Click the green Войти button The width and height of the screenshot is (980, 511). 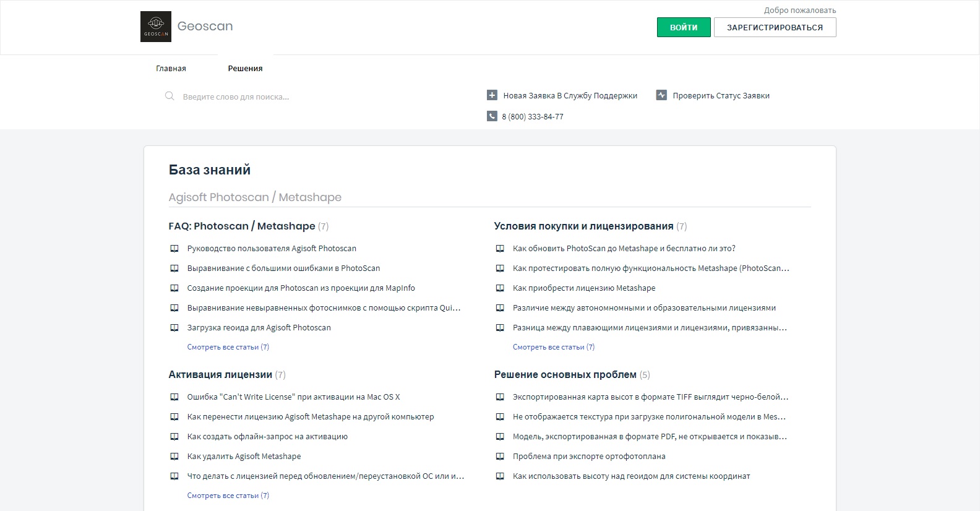[x=684, y=27]
